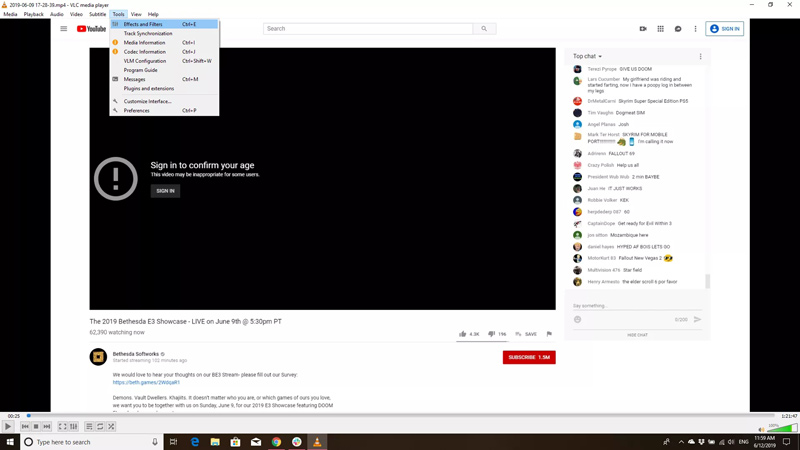This screenshot has height=450, width=800.
Task: Open the playlist view icon
Action: 89,427
